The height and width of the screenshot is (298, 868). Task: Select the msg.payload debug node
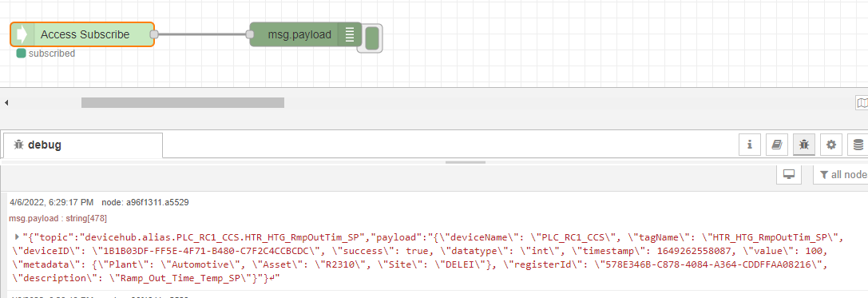pos(306,34)
